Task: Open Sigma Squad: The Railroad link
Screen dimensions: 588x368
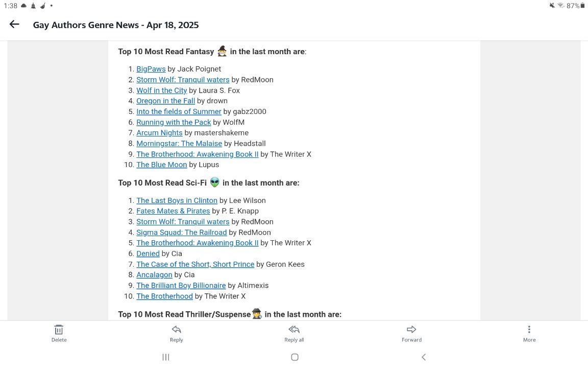Action: [x=181, y=233]
